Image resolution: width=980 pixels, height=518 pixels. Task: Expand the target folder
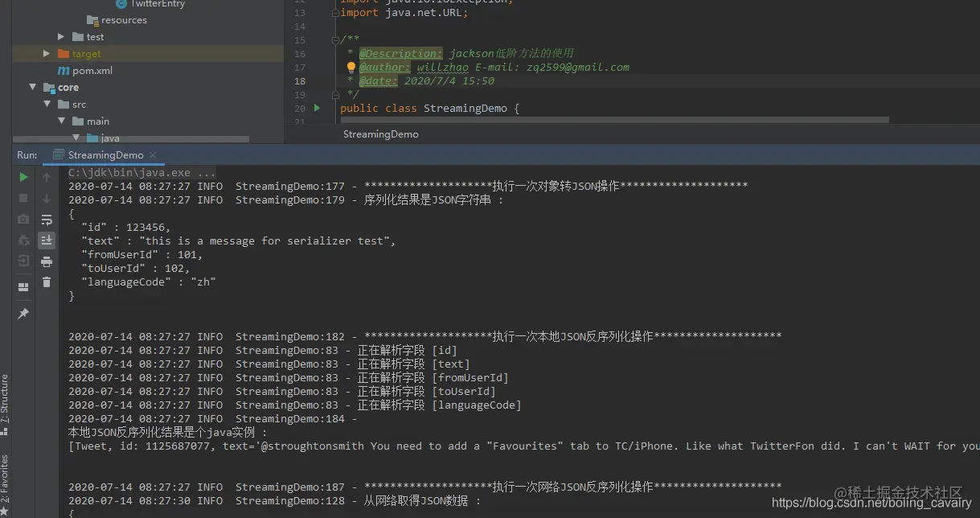(47, 54)
